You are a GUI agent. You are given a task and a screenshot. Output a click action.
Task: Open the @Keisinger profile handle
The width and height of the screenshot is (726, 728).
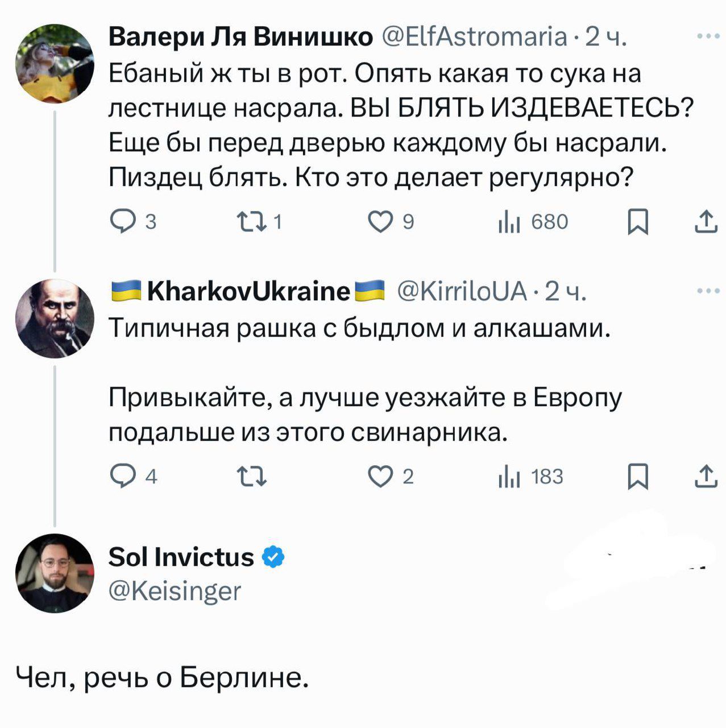(175, 591)
